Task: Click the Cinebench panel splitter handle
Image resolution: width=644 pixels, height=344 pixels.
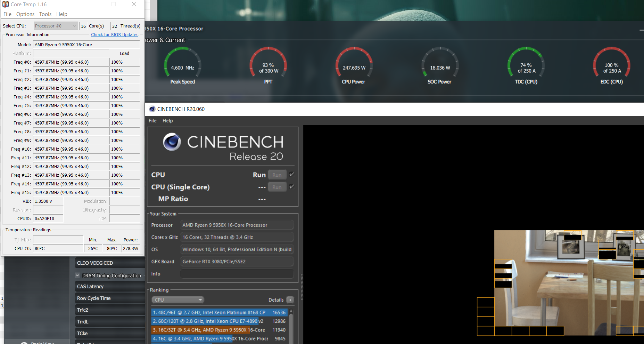Action: point(302,287)
